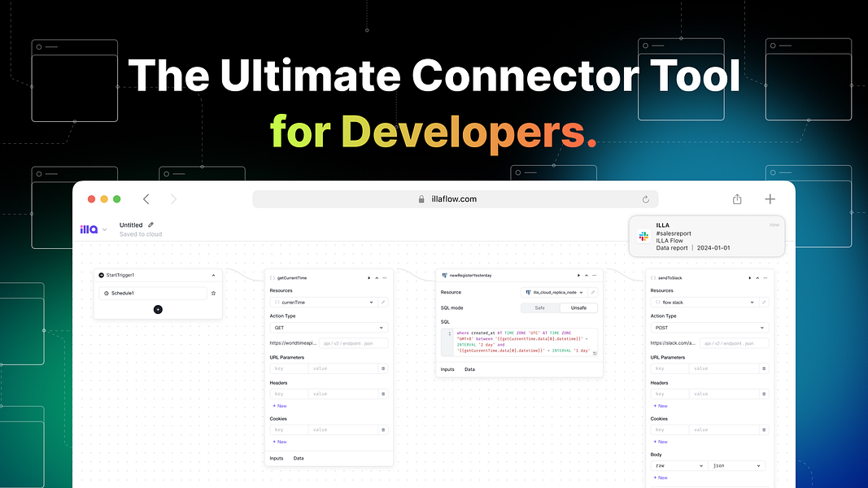Run the newRegisterYesterday node
Viewport: 868px width, 488px height.
pyautogui.click(x=578, y=275)
